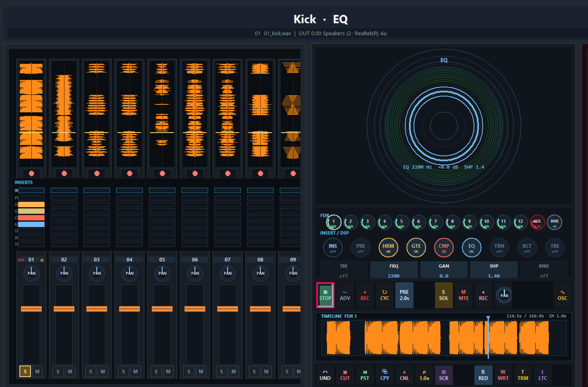Select the FRQ 2200 parameter field

coord(394,270)
